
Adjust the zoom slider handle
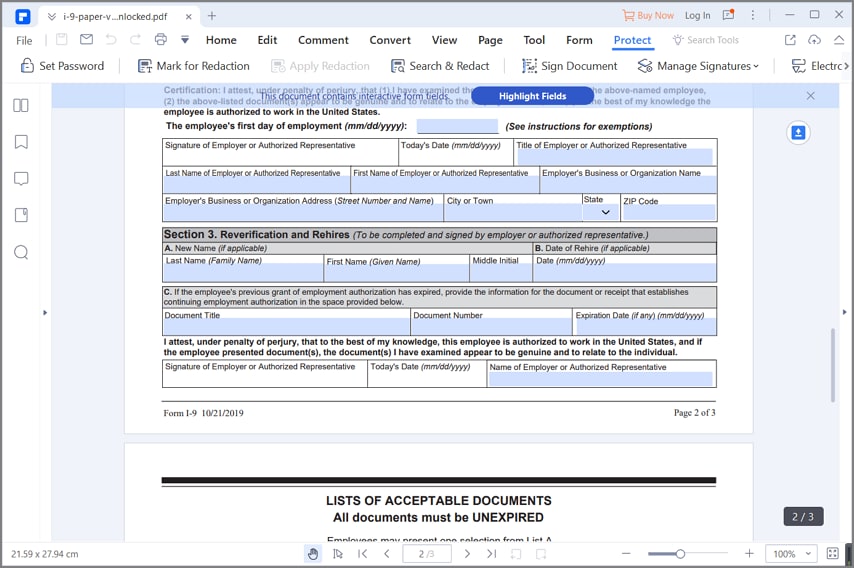click(x=680, y=554)
